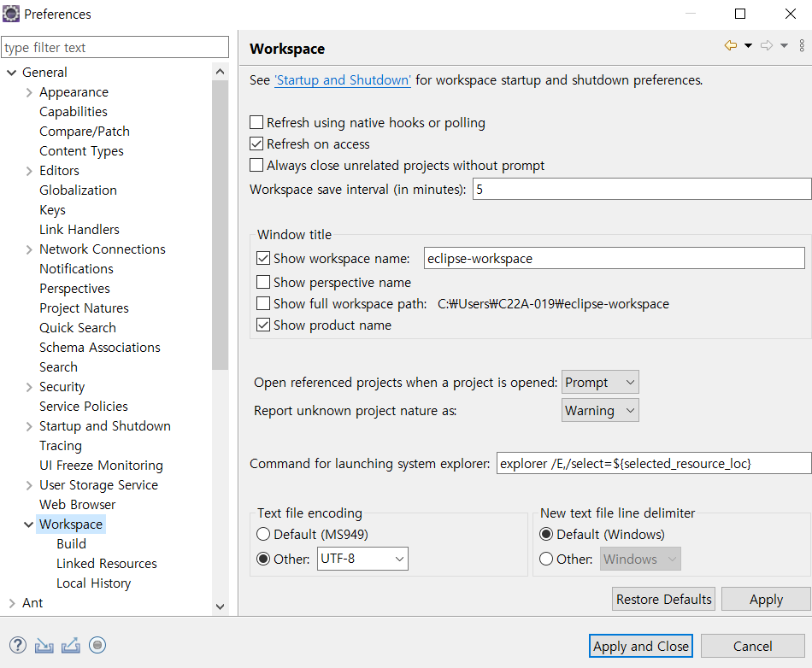The width and height of the screenshot is (812, 668).
Task: Select Perspectives preference page
Action: pos(74,289)
